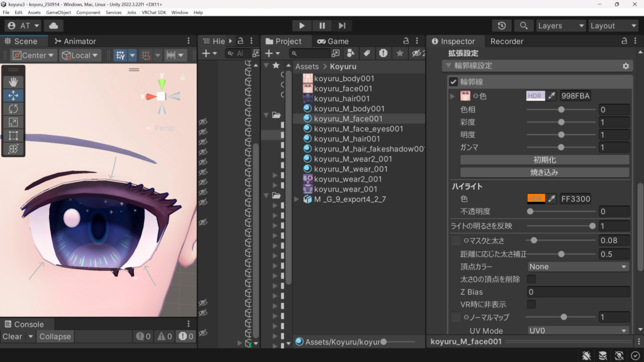Click the global search magnifier
The height and width of the screenshot is (362, 644).
click(523, 25)
